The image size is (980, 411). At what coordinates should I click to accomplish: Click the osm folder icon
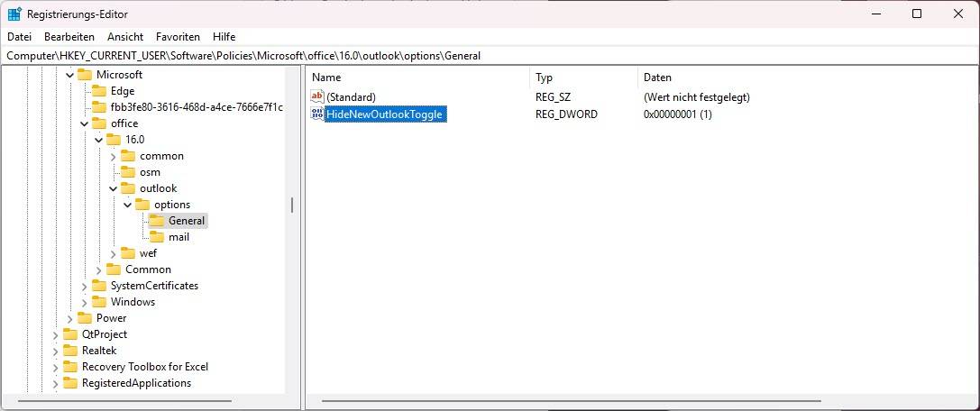coord(127,172)
